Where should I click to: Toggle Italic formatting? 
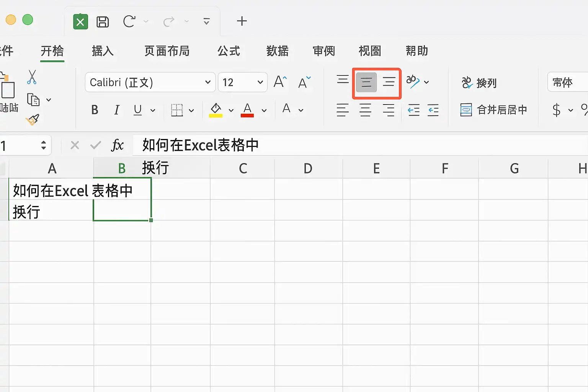point(116,110)
